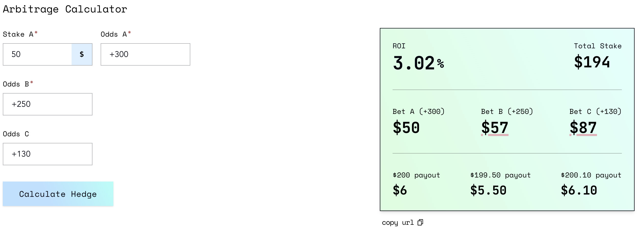Viewport: 644px width, 239px height.
Task: Click the $50 Bet A amount
Action: 406,128
